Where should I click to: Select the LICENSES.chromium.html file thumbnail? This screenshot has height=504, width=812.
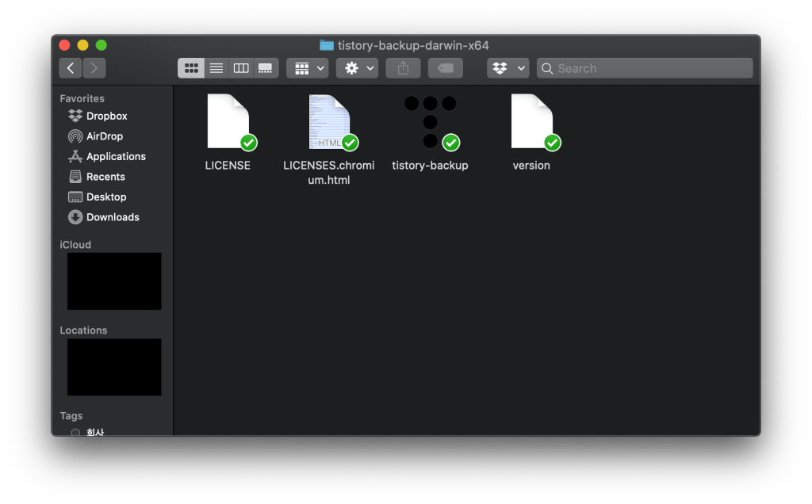click(329, 121)
